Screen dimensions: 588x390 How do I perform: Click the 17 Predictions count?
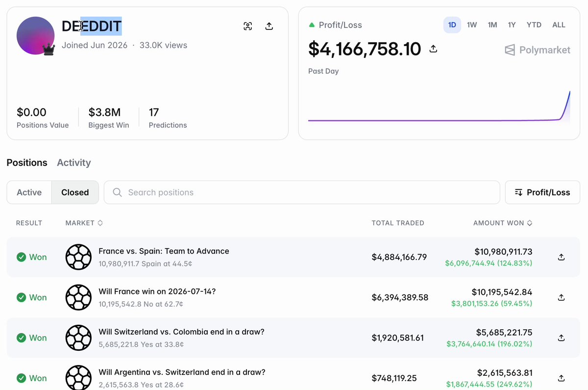click(154, 112)
